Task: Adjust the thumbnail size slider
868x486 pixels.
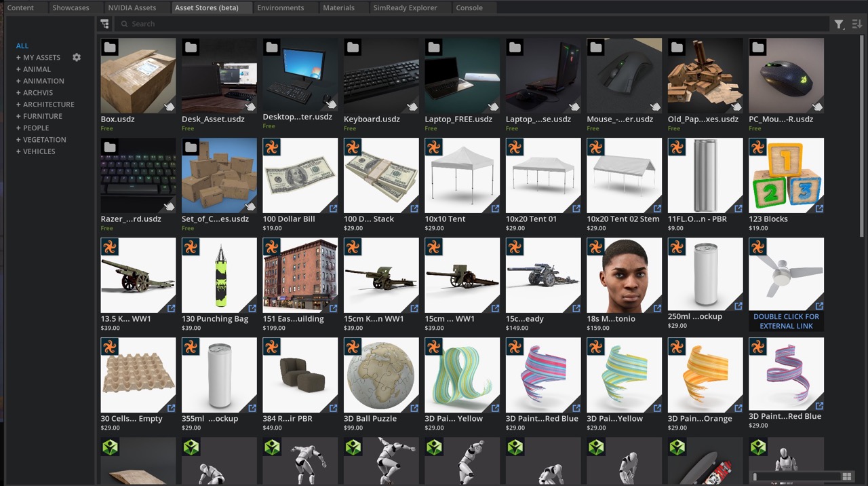Action: (796, 476)
